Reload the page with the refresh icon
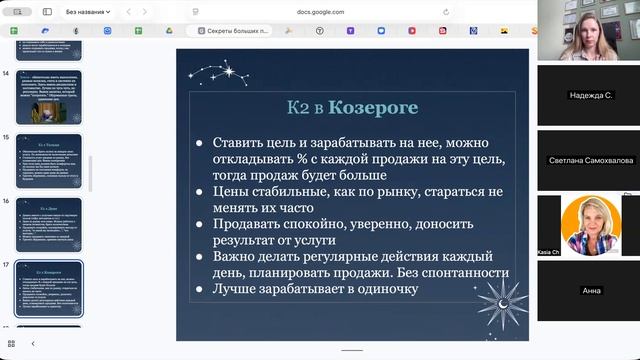The image size is (640, 360). click(446, 12)
